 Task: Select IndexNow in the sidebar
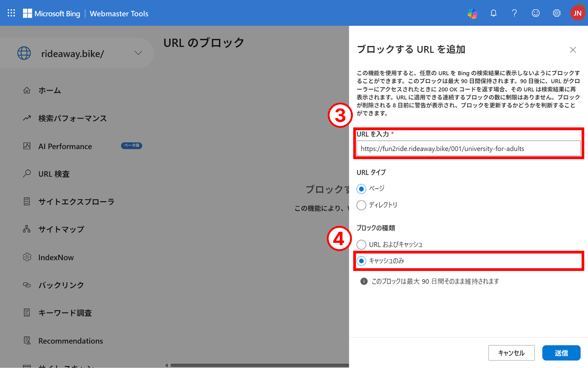pos(56,257)
